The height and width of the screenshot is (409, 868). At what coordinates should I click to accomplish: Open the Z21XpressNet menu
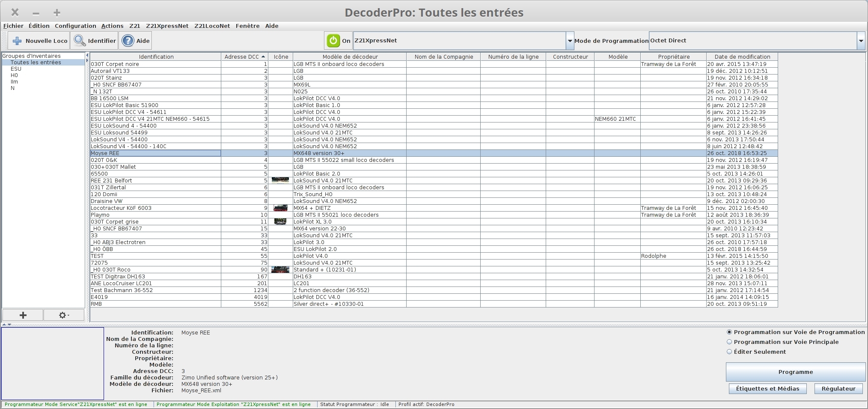click(167, 26)
